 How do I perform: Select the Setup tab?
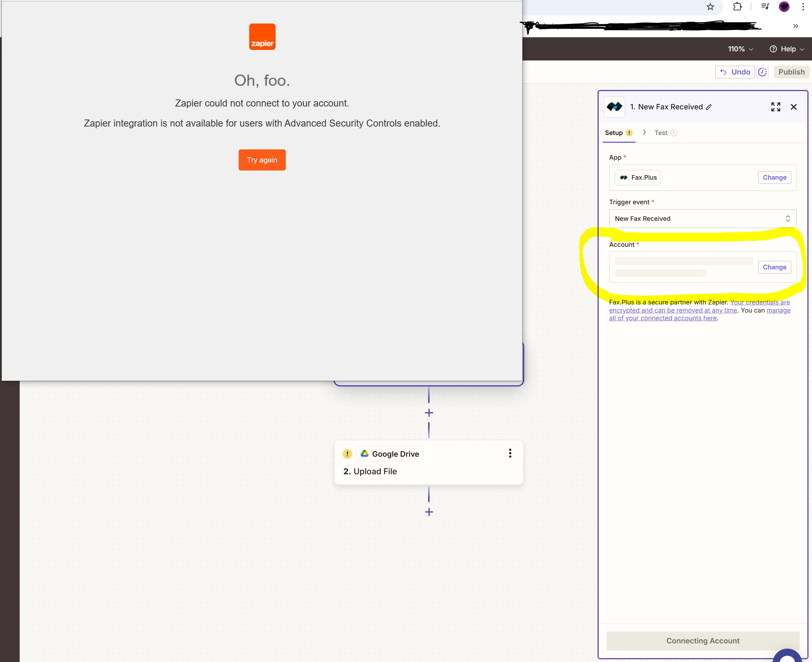pyautogui.click(x=614, y=133)
